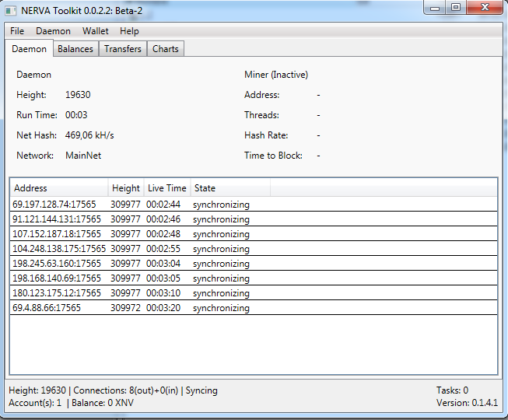Click the NERVA Toolkit title bar icon
Screen dimensions: 508x420
[10, 11]
